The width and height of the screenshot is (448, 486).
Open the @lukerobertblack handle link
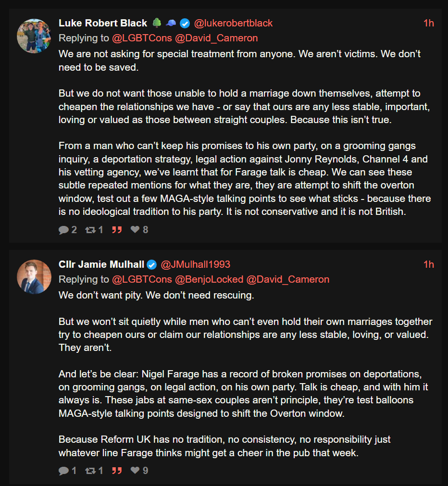tap(233, 23)
